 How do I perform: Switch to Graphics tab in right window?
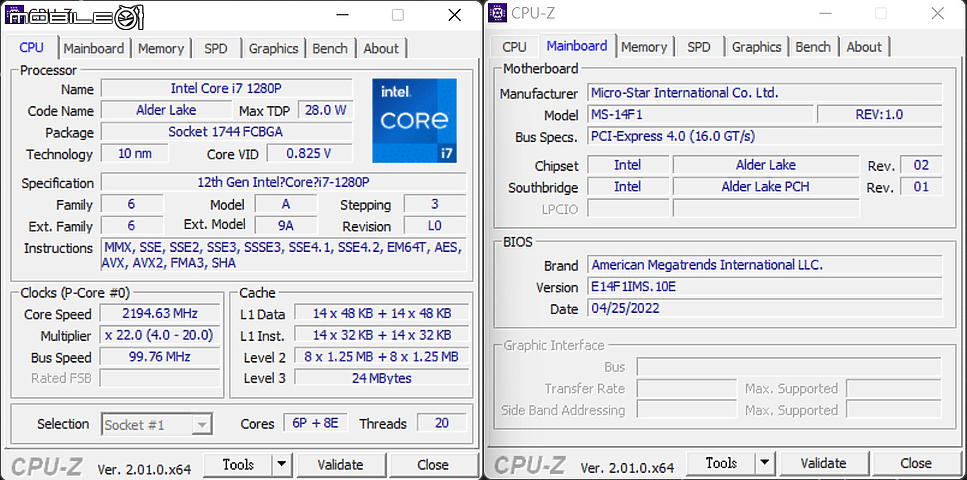point(757,47)
